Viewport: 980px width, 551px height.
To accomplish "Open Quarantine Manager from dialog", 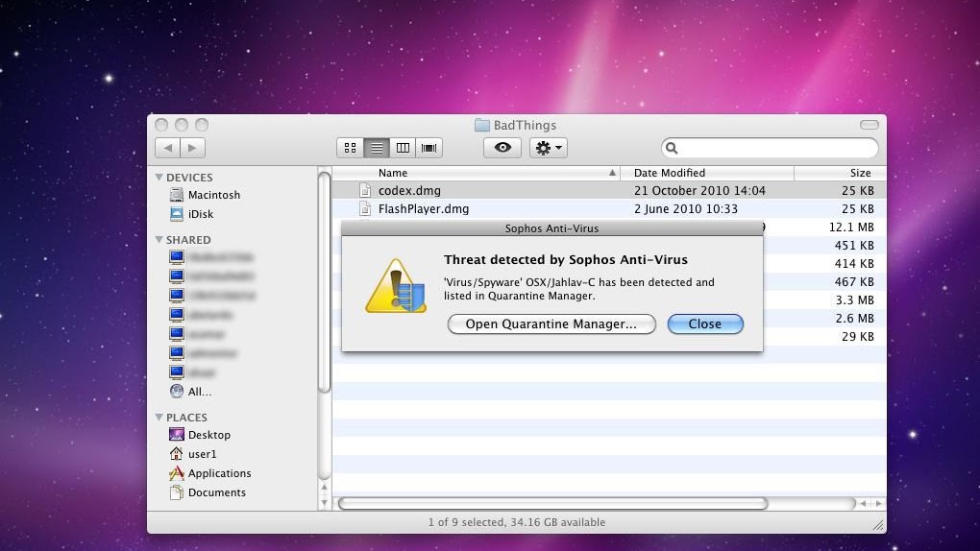I will (x=551, y=324).
